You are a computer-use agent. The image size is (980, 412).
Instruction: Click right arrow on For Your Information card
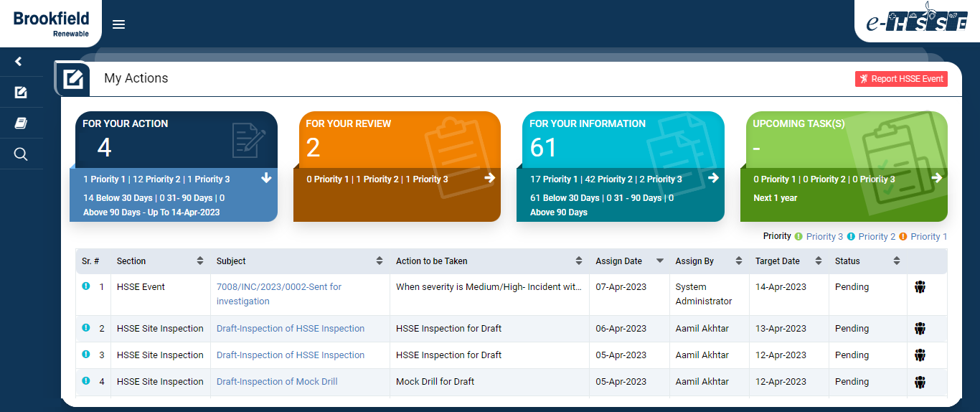713,178
